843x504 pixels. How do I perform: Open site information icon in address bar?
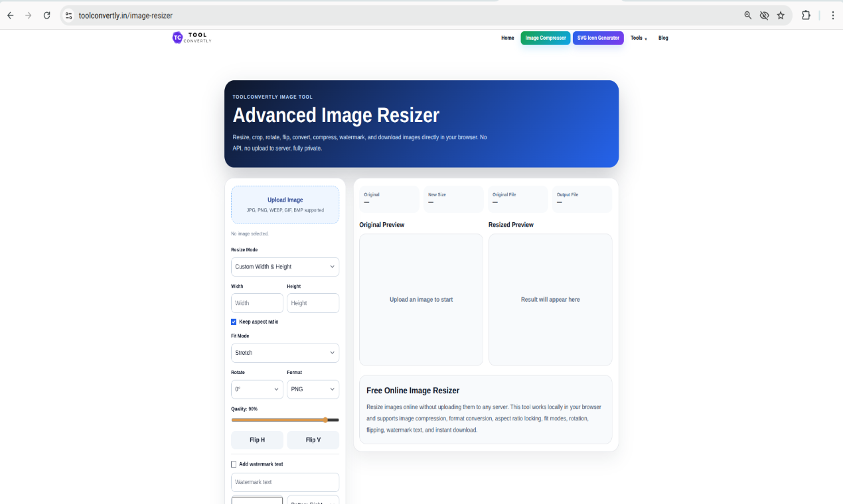click(68, 15)
